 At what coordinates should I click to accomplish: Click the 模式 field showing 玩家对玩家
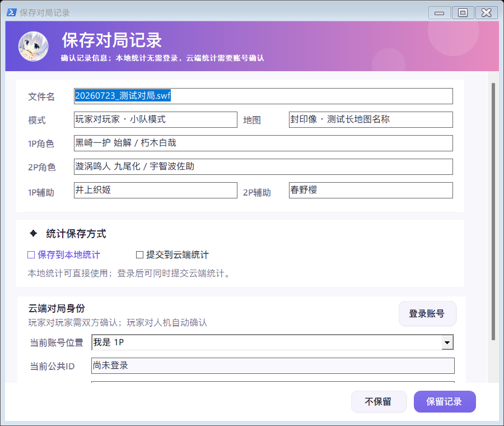156,119
